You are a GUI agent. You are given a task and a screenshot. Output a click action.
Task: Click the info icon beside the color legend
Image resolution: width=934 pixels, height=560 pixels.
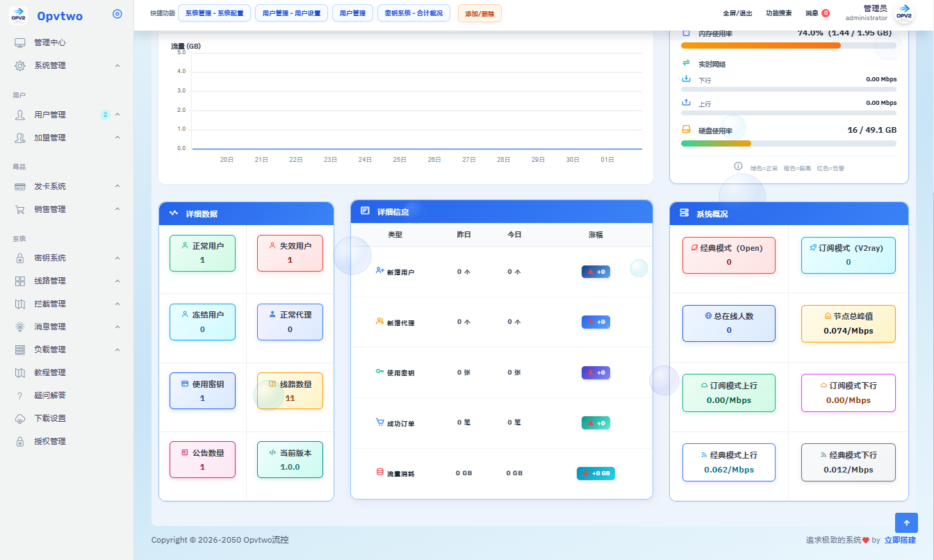[x=739, y=166]
